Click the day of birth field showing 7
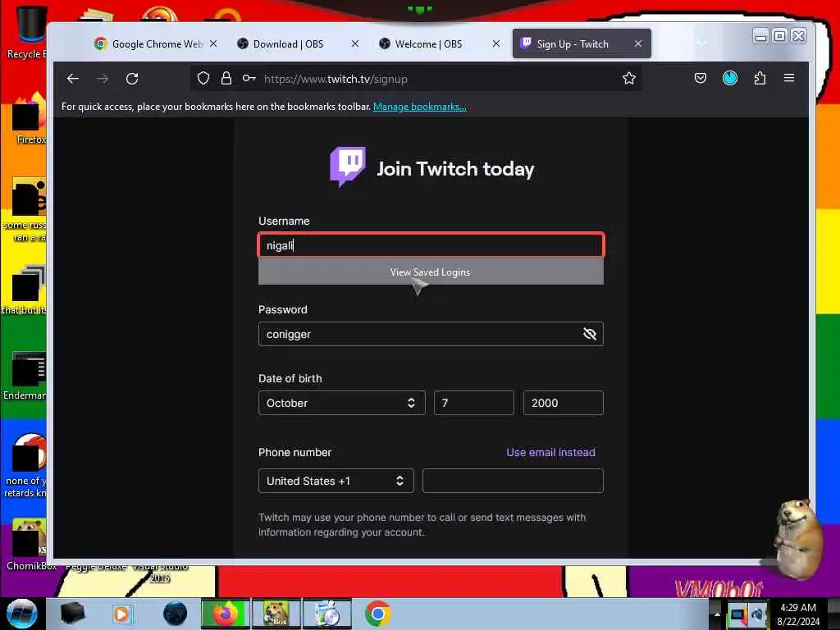 point(473,403)
